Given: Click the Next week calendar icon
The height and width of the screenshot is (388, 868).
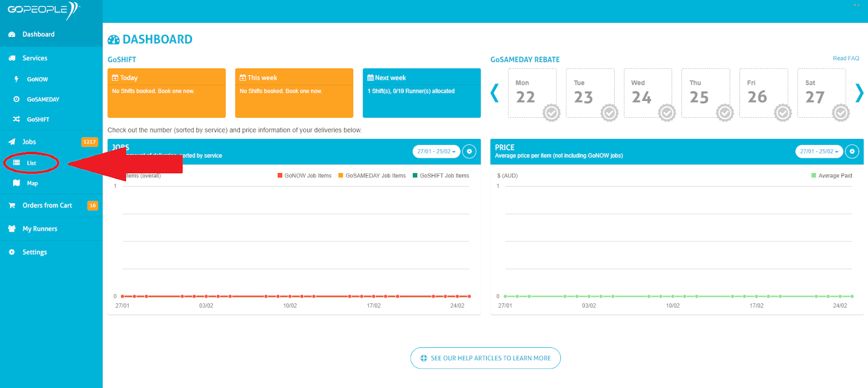Looking at the screenshot, I should tap(371, 78).
